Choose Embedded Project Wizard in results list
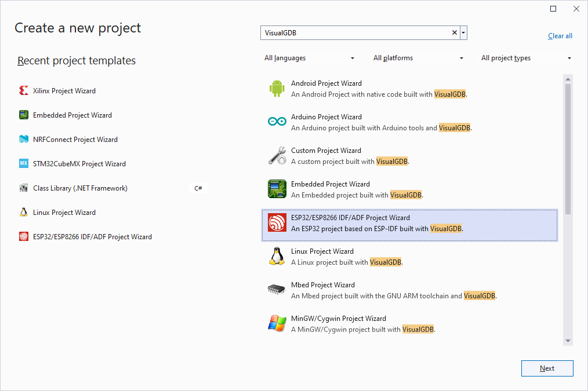This screenshot has height=391, width=588. 409,189
